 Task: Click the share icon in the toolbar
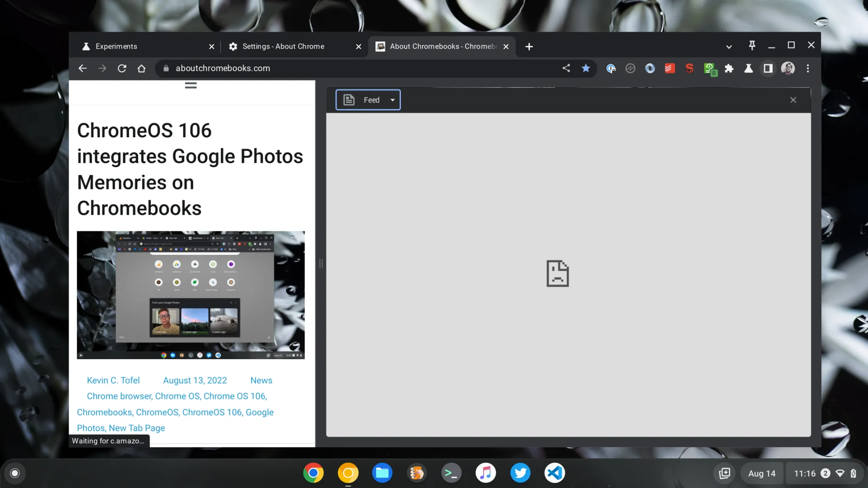click(567, 68)
